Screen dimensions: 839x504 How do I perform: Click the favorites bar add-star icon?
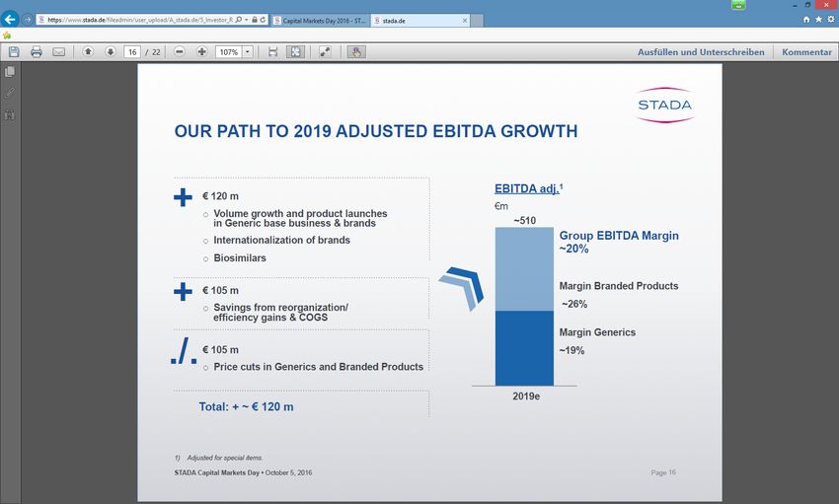[7, 36]
